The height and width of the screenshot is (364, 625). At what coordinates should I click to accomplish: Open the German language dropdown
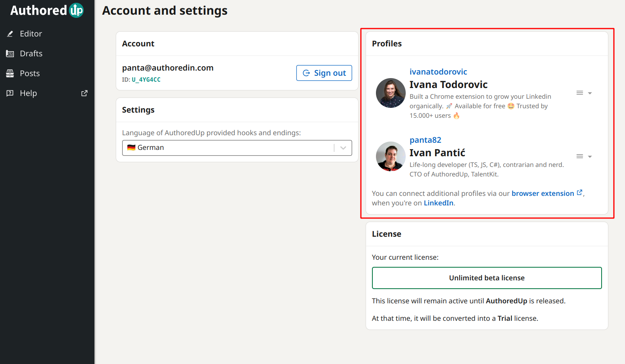[x=237, y=148]
